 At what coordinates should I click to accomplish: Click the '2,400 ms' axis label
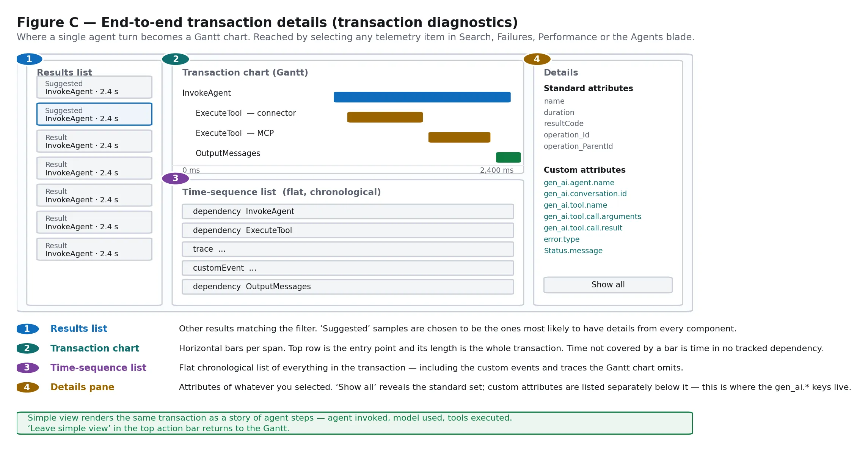coord(497,170)
